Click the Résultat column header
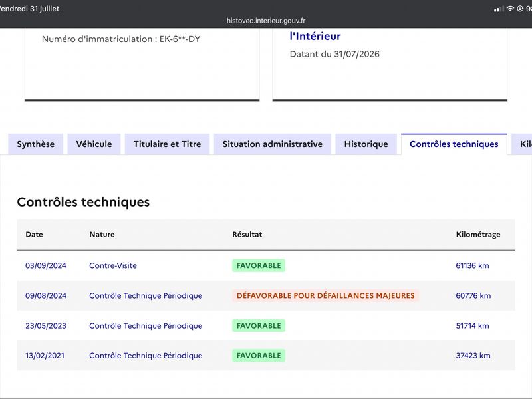This screenshot has width=532, height=399. point(247,235)
